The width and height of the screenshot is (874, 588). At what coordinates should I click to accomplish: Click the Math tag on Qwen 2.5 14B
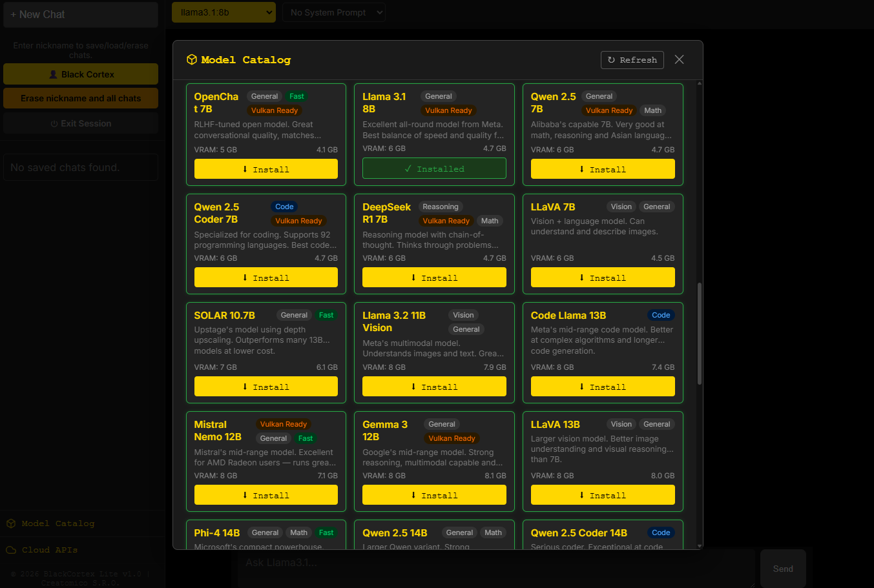(x=493, y=532)
